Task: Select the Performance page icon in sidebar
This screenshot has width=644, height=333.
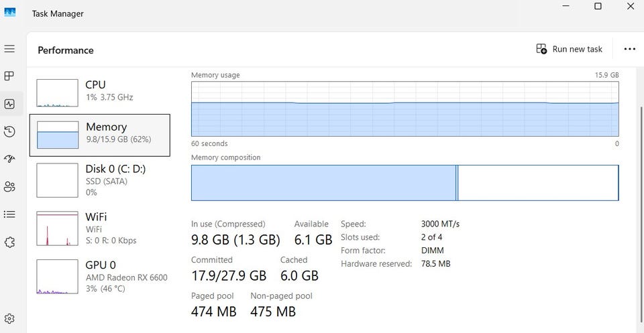Action: coord(9,104)
